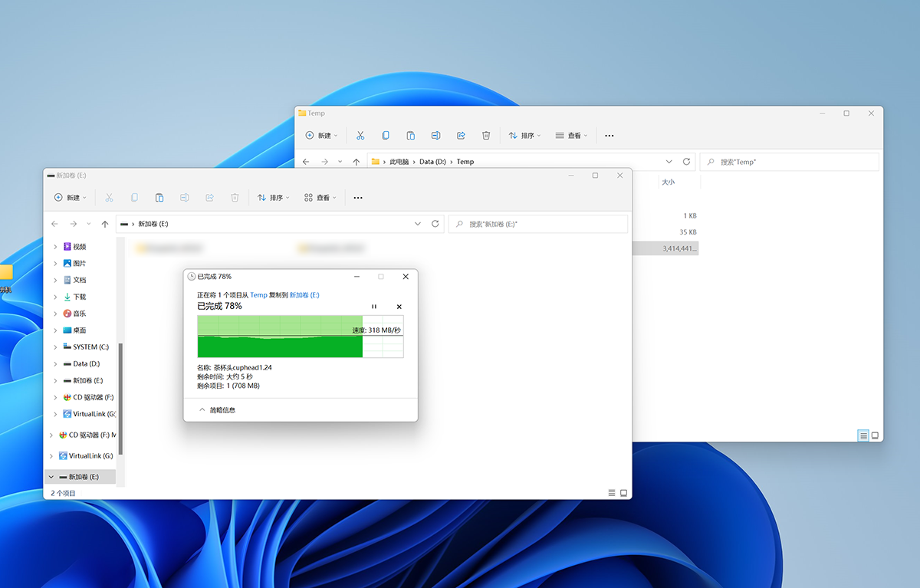Click Data (D:) breadcrumb in Temp window

click(432, 162)
